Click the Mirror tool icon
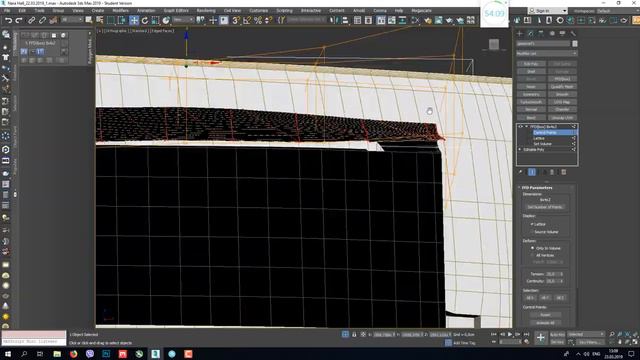The image size is (640, 360). [334, 20]
